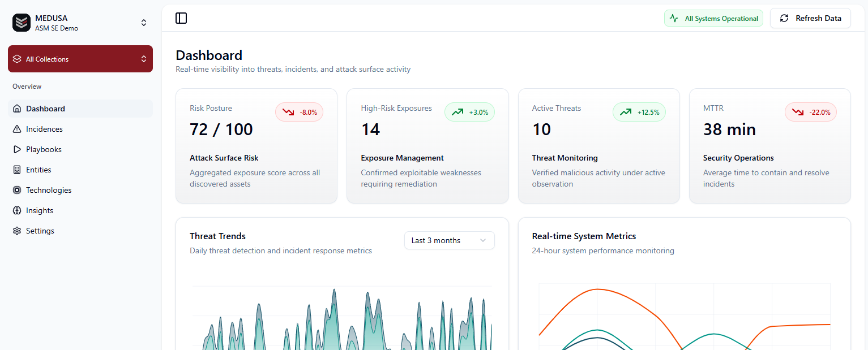This screenshot has width=868, height=350.
Task: Select the Playbooks sidebar item
Action: (43, 149)
